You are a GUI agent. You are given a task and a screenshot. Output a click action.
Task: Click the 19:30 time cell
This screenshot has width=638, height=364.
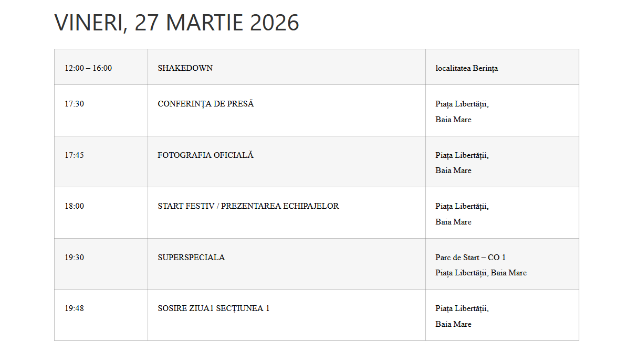74,258
